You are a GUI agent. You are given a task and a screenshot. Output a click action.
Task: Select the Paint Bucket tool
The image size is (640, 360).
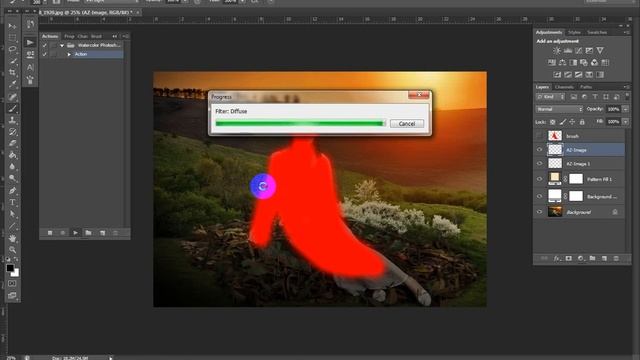coord(12,155)
